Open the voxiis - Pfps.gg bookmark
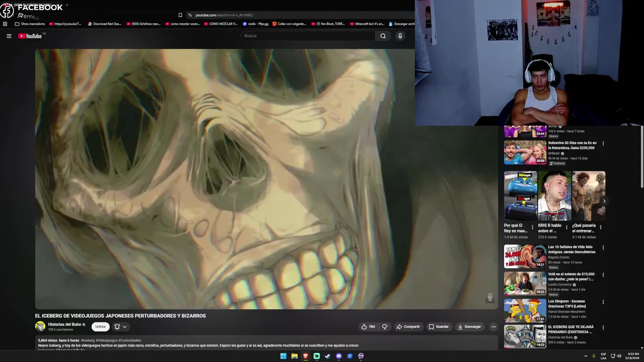644x362 pixels. (x=256, y=24)
